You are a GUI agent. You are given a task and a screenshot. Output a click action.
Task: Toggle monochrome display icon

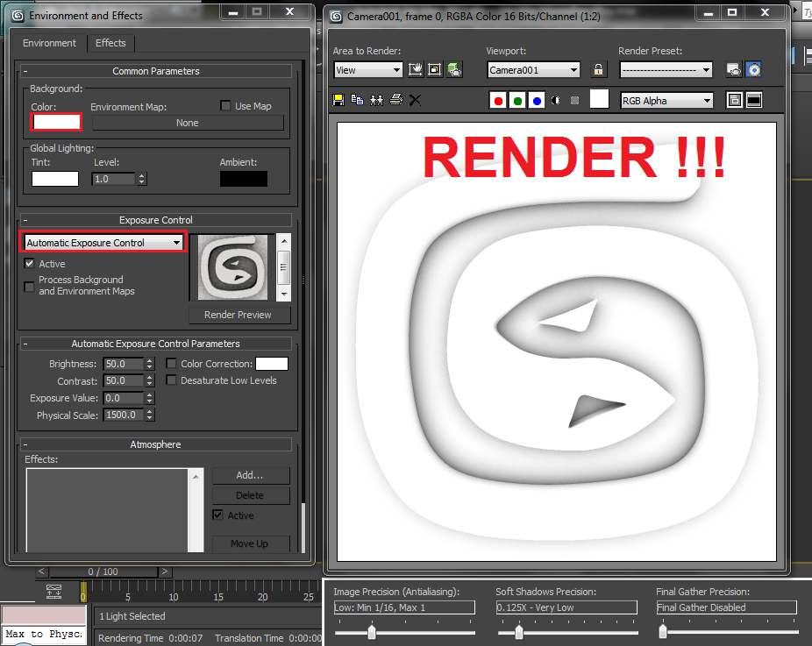coord(575,101)
